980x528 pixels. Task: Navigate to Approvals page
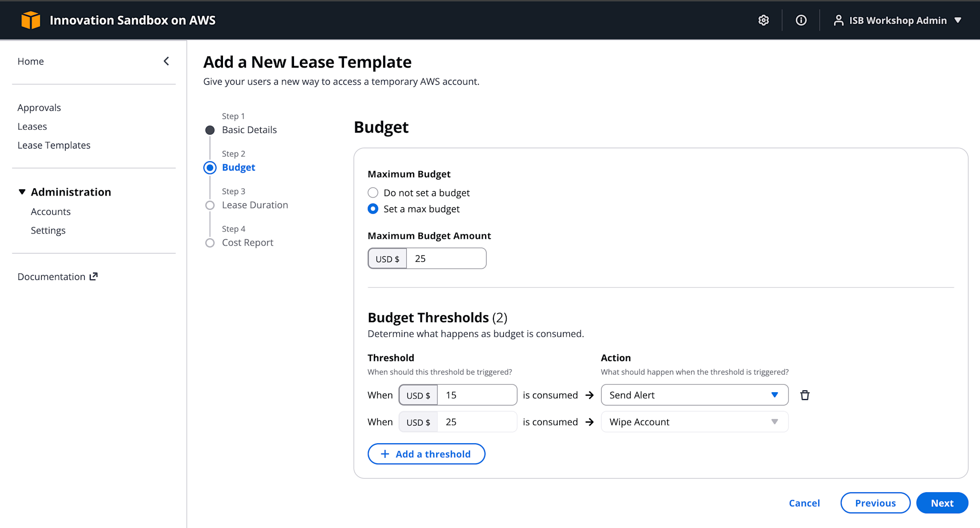39,107
